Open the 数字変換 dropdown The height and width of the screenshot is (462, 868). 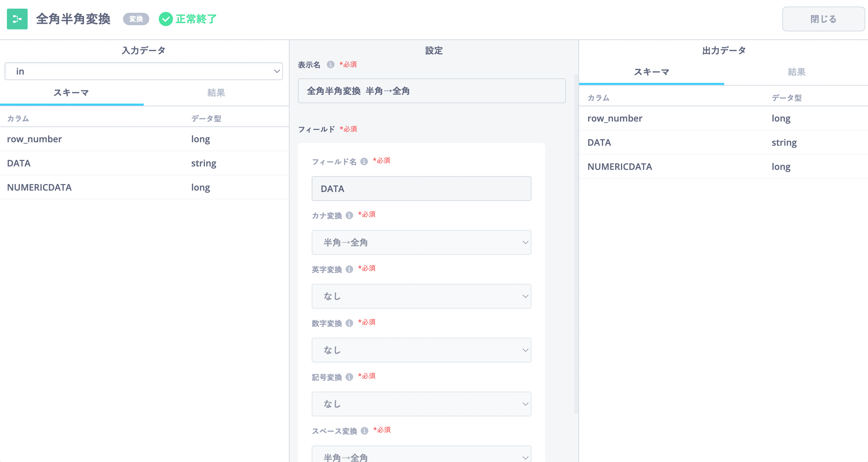pyautogui.click(x=421, y=350)
